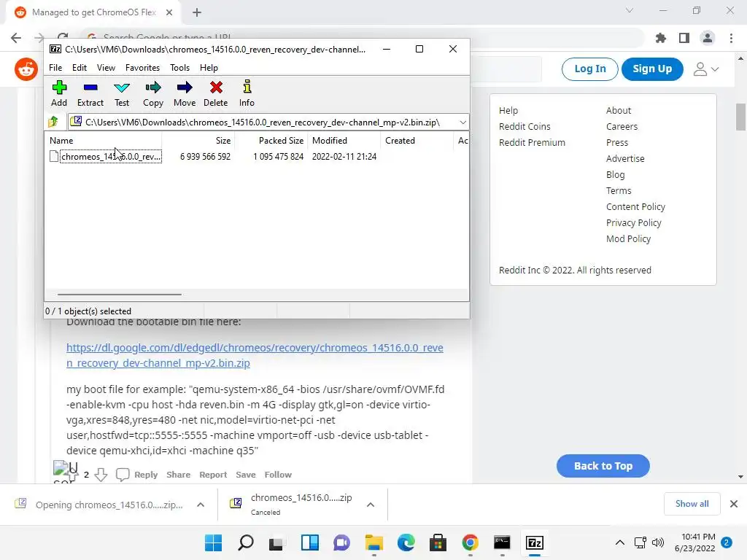This screenshot has height=560, width=747.
Task: Open Chrome three-dot menu
Action: point(731,38)
